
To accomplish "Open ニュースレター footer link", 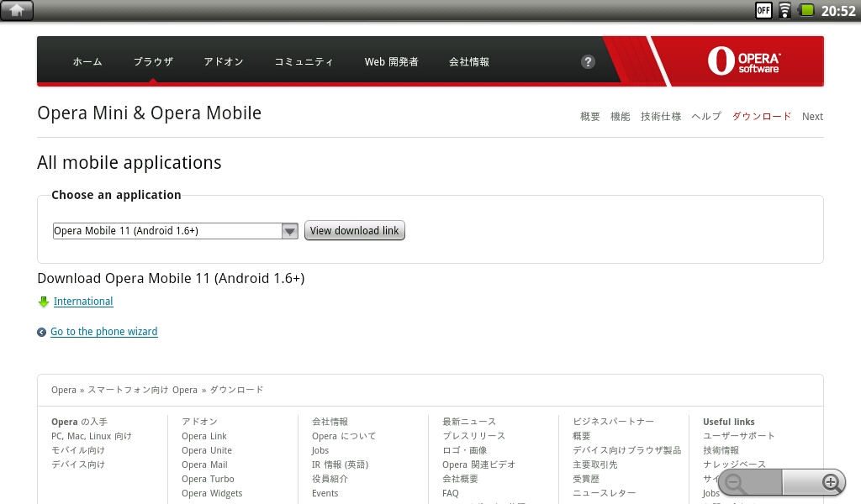I will point(605,493).
